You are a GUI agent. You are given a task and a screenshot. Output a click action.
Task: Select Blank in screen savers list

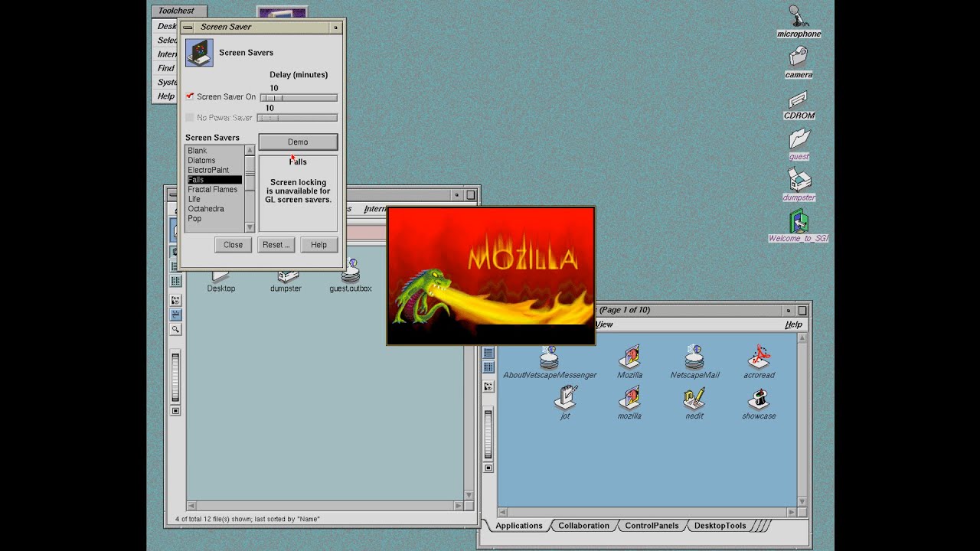point(214,151)
